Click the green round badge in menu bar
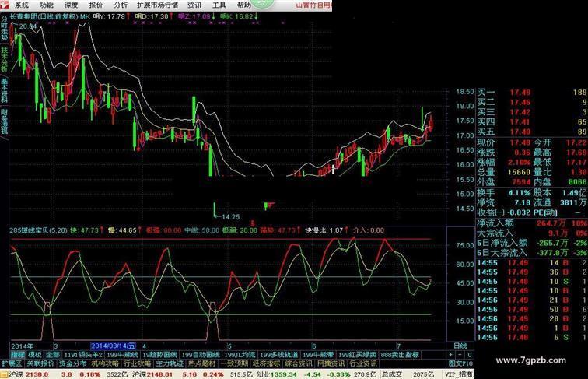 click(262, 4)
